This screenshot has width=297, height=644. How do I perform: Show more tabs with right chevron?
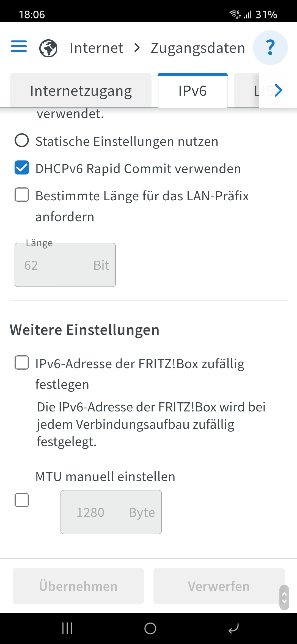click(x=278, y=90)
